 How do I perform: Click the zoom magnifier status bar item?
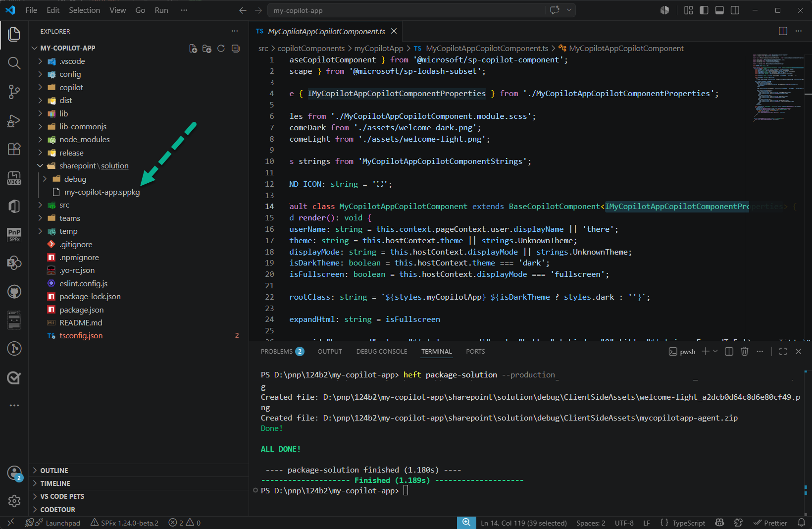pyautogui.click(x=466, y=523)
